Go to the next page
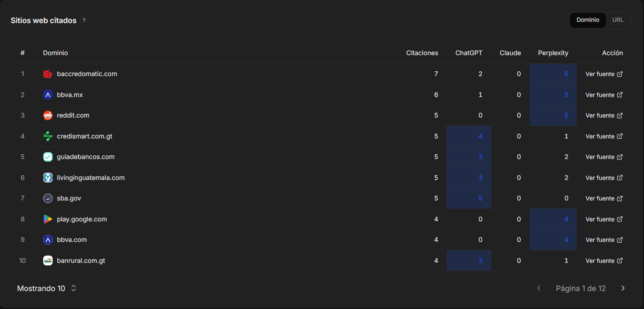Screen dimensions: 644x309 click(x=623, y=288)
